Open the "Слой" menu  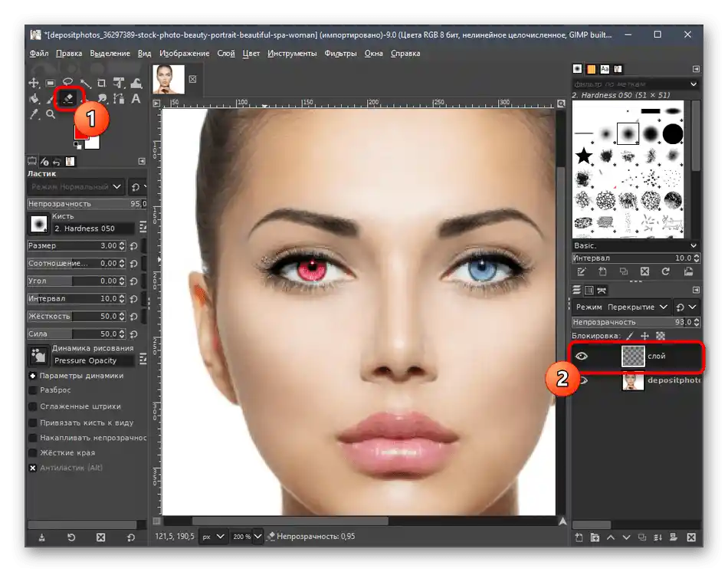(225, 53)
